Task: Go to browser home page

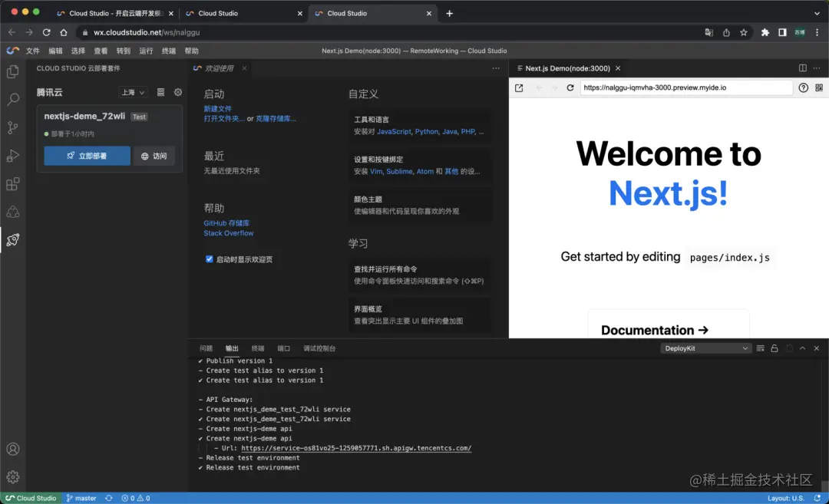Action: [x=64, y=32]
